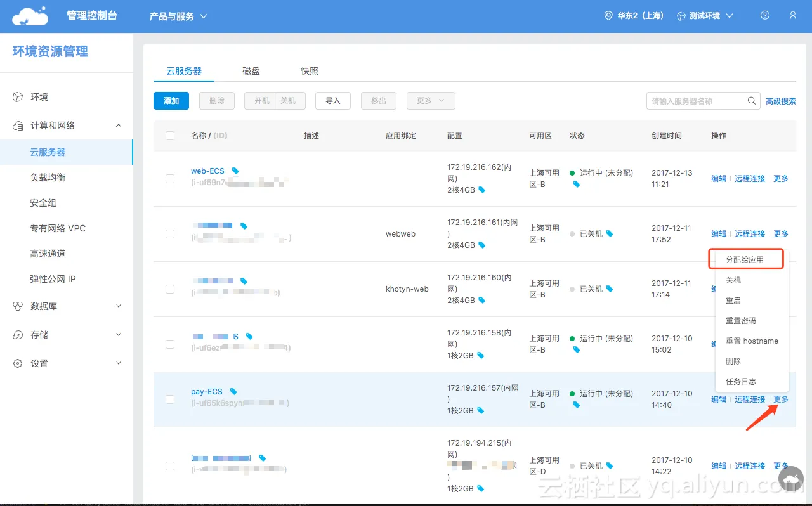Click status tag icon in 上海可用区-D row
812x506 pixels.
(610, 466)
